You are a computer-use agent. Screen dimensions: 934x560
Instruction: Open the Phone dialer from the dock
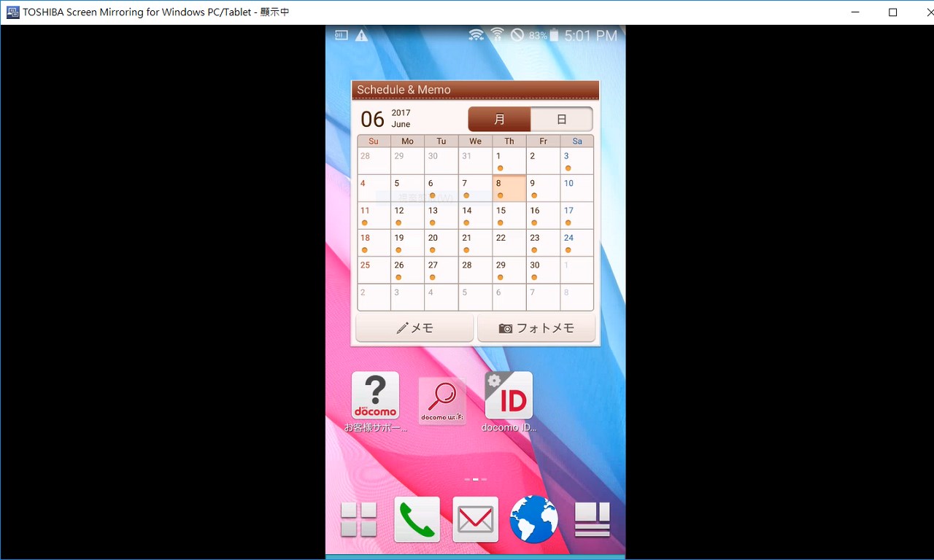click(x=417, y=519)
